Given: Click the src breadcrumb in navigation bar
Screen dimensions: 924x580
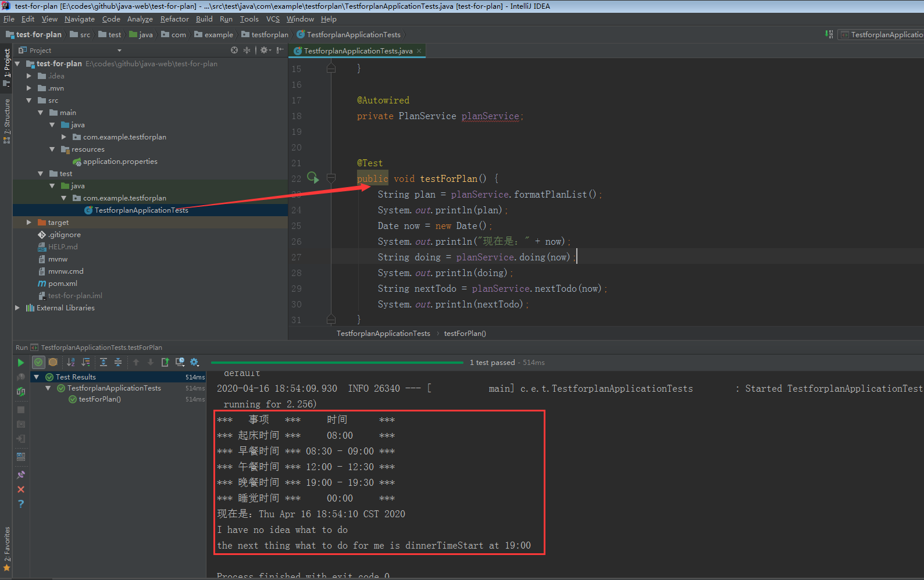Looking at the screenshot, I should click(80, 35).
